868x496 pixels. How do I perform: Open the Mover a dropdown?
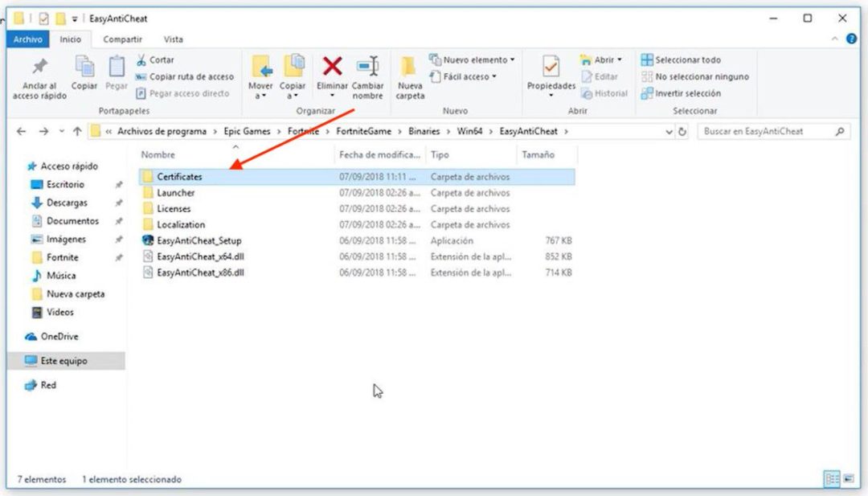tap(260, 75)
